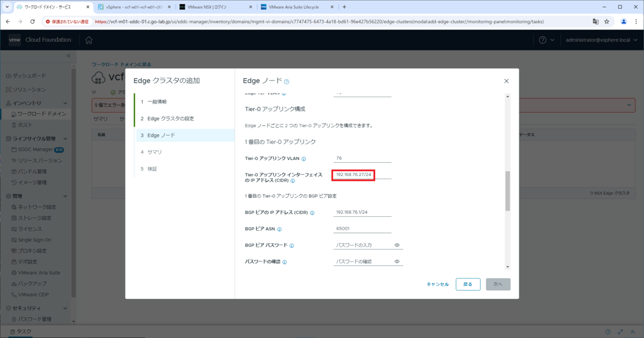Image resolution: width=644 pixels, height=338 pixels.
Task: Click the キャンセル button
Action: [x=437, y=284]
